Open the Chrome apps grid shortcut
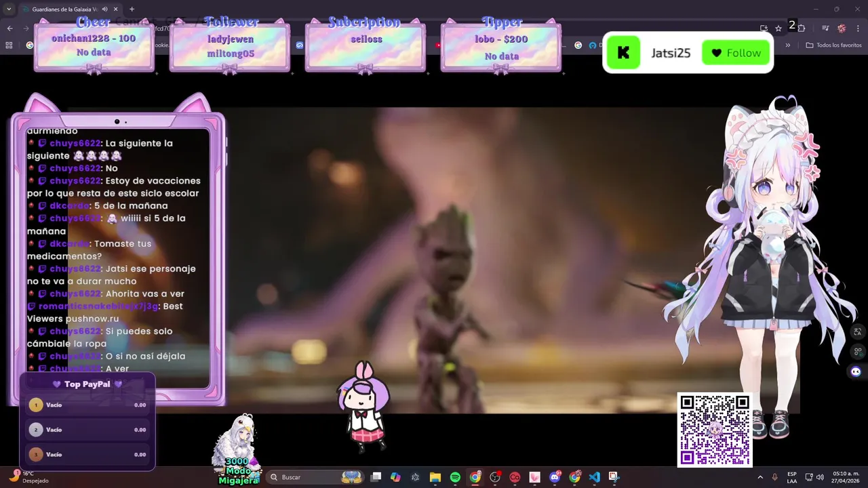 tap(9, 45)
